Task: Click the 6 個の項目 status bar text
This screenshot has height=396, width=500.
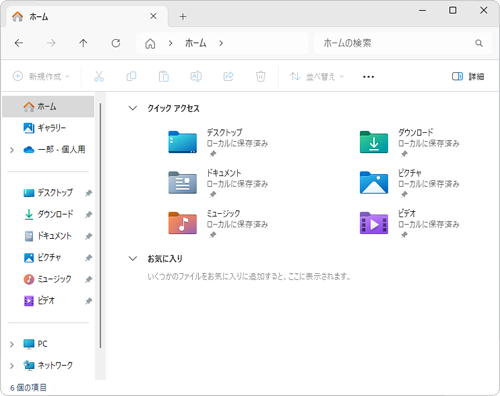Action: click(x=28, y=388)
